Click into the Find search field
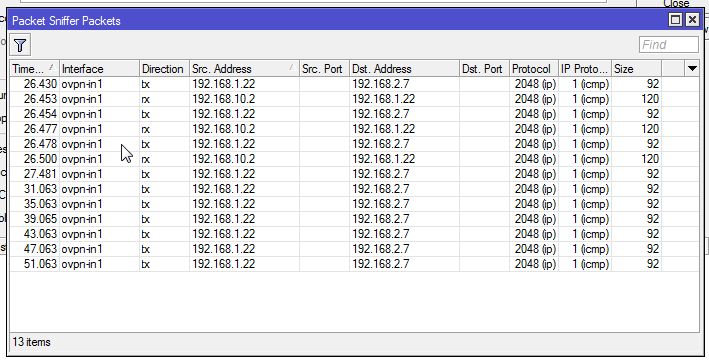This screenshot has height=362, width=709. tap(668, 44)
